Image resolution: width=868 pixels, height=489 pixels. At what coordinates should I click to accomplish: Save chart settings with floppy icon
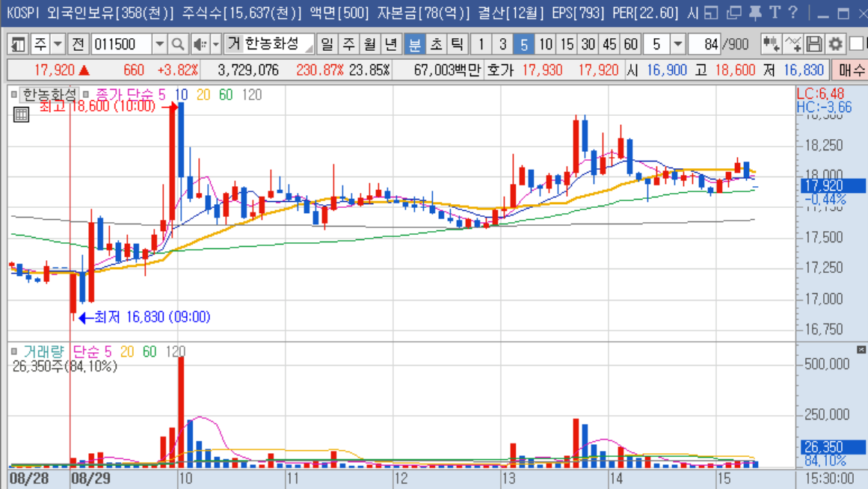tap(813, 44)
